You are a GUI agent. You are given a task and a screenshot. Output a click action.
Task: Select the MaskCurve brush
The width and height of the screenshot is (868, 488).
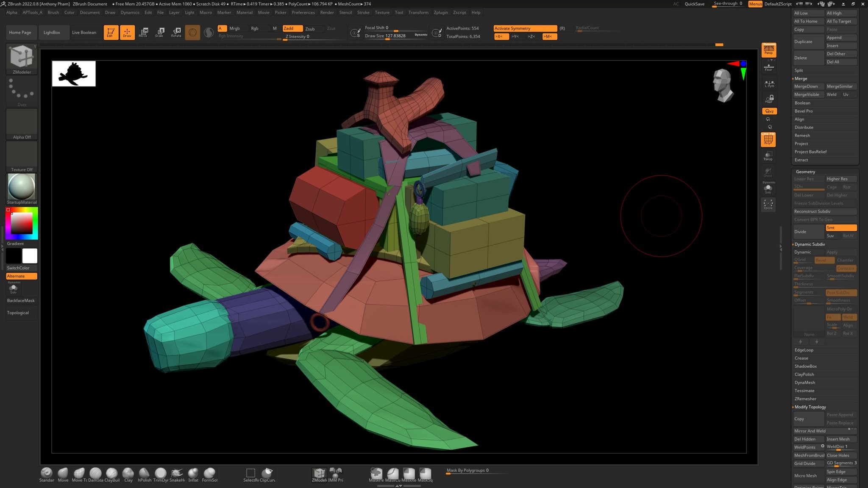point(392,475)
